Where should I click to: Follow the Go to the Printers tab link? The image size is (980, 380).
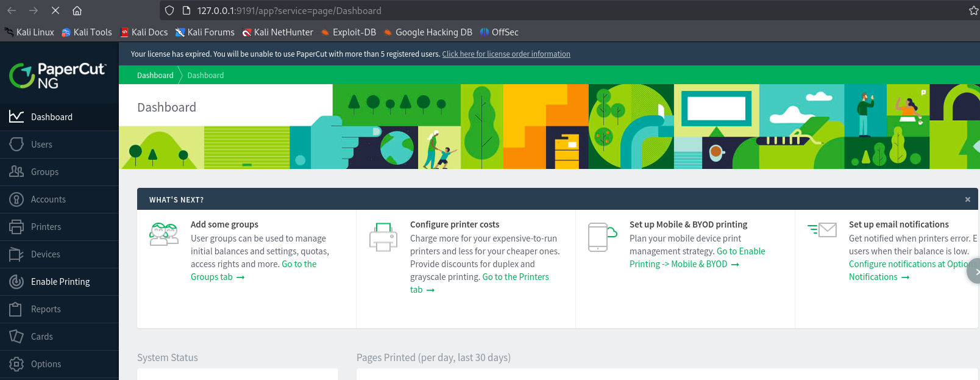click(515, 277)
